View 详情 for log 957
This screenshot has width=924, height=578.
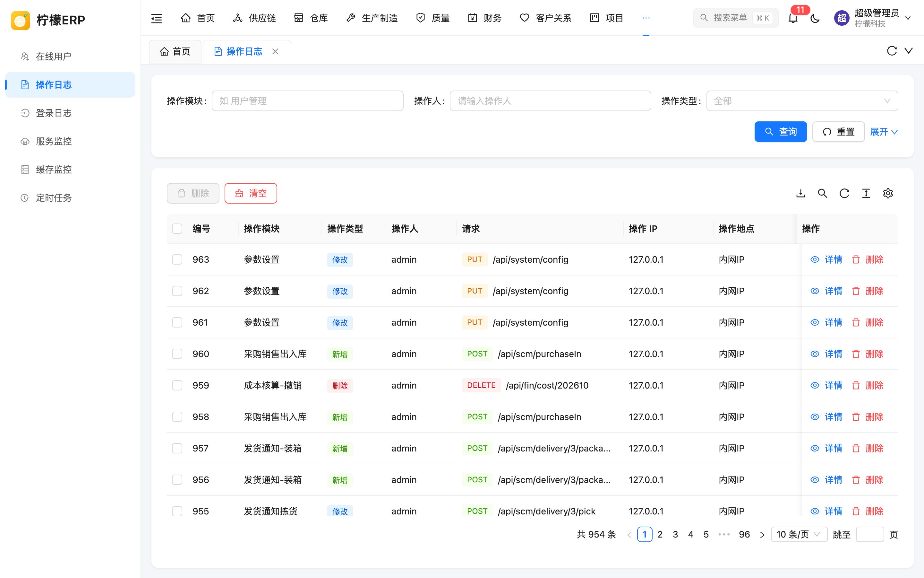[826, 448]
